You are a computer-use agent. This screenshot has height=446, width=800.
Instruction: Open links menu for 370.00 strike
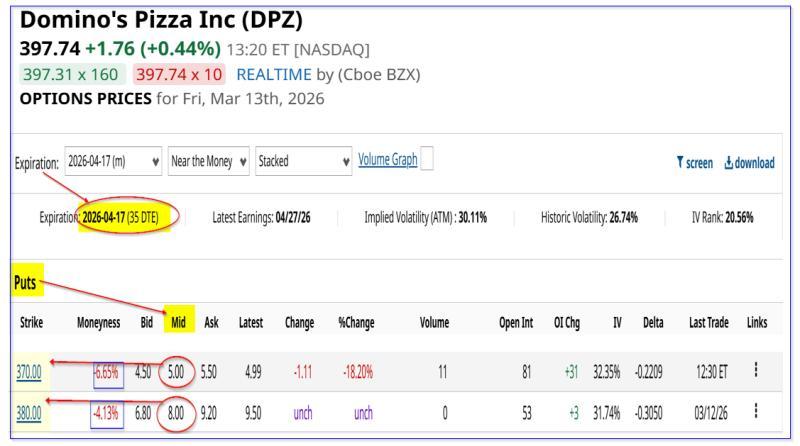(x=756, y=370)
